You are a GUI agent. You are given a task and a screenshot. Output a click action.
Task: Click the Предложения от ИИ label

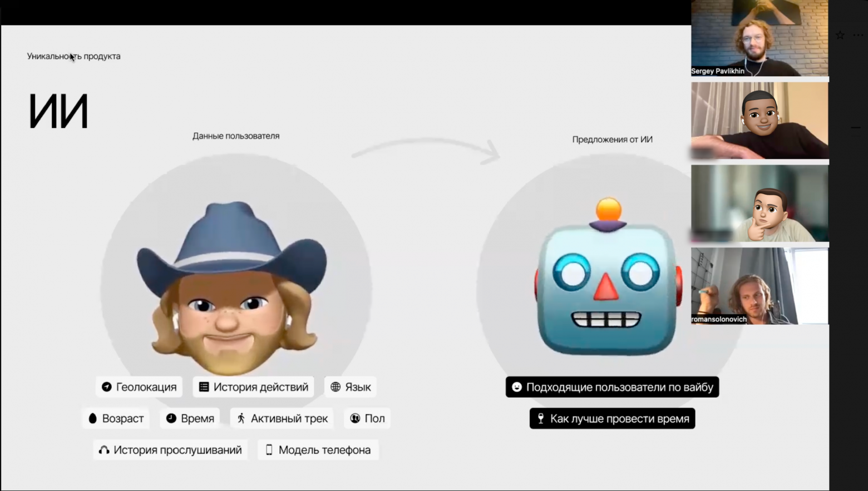tap(612, 140)
